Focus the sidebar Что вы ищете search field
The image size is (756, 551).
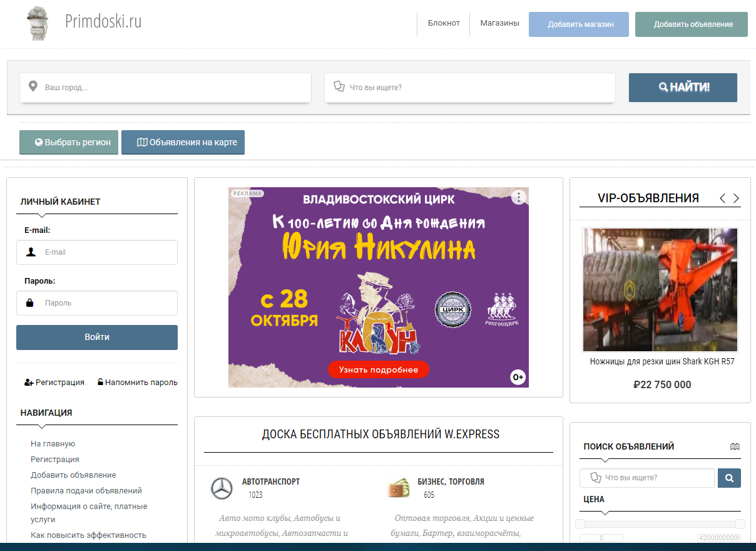[x=647, y=478]
